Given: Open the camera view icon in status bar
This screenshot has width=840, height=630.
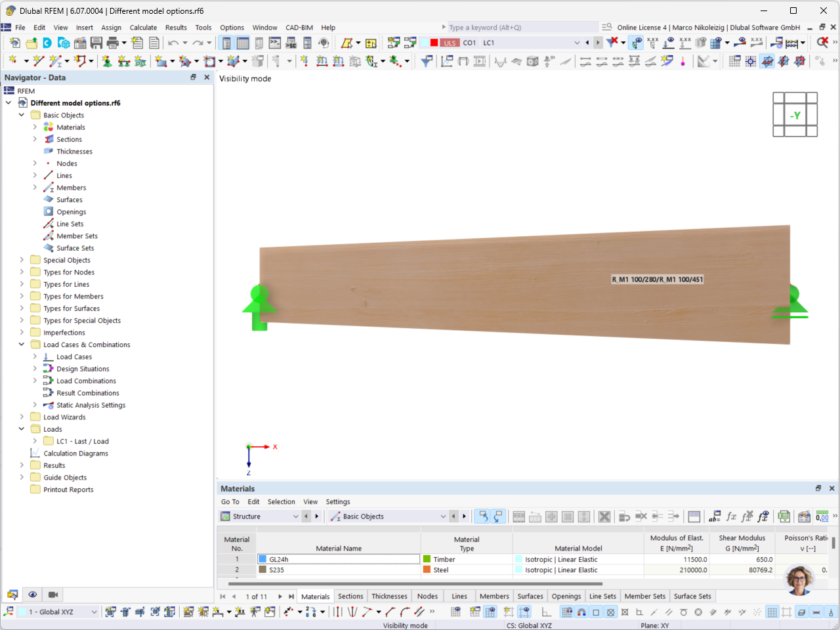Looking at the screenshot, I should pos(52,595).
